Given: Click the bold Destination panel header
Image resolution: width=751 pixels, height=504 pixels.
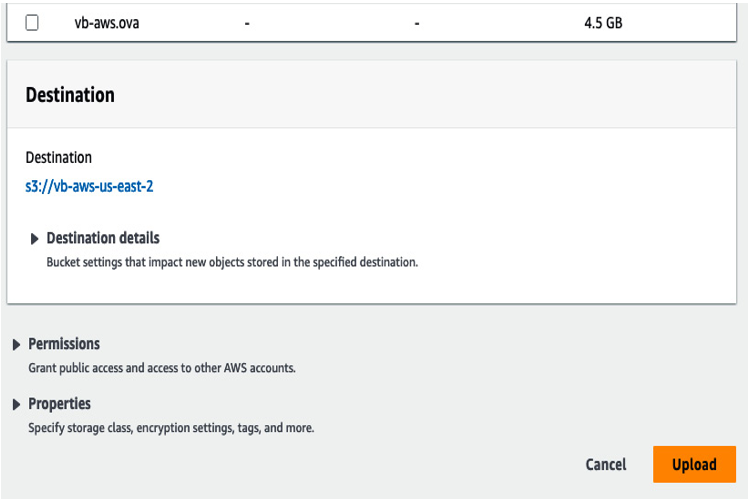Looking at the screenshot, I should point(70,95).
